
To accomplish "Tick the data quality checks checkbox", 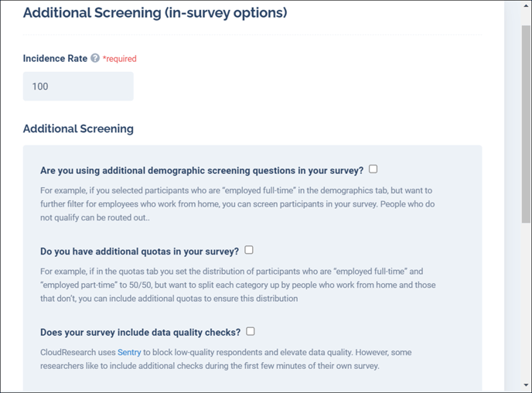I will [x=250, y=331].
